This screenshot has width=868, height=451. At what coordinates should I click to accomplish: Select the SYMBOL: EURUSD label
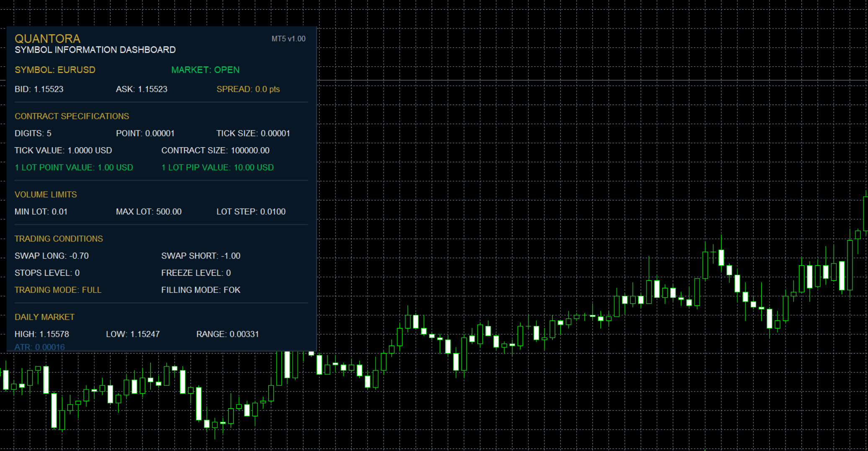[55, 70]
